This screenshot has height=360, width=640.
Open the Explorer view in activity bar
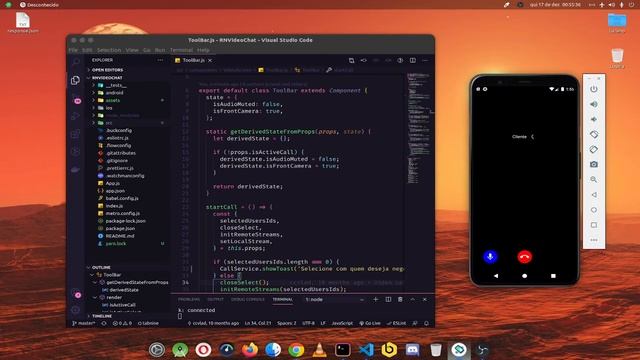76,80
